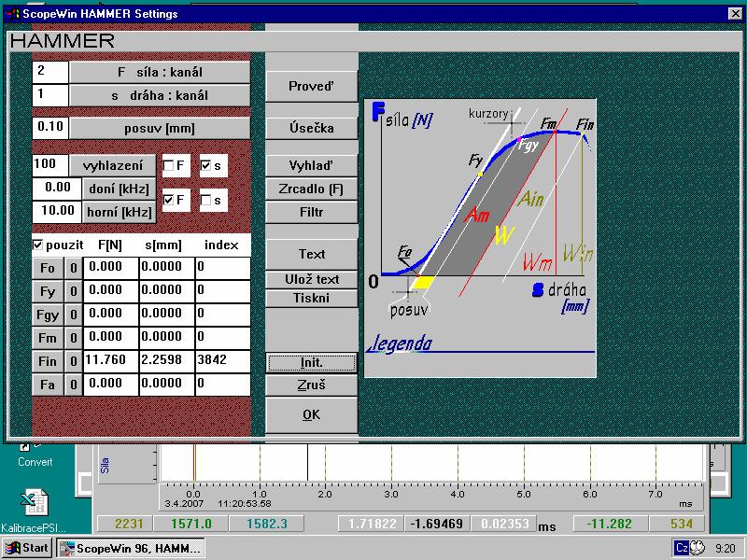Viewport: 747px width, 560px height.
Task: Click the 0.02353 time difference value
Action: [504, 524]
